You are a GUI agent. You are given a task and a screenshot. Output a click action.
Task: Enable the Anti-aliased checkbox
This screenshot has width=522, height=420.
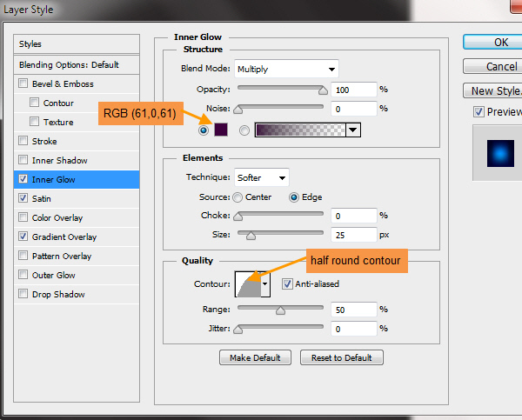tap(288, 283)
